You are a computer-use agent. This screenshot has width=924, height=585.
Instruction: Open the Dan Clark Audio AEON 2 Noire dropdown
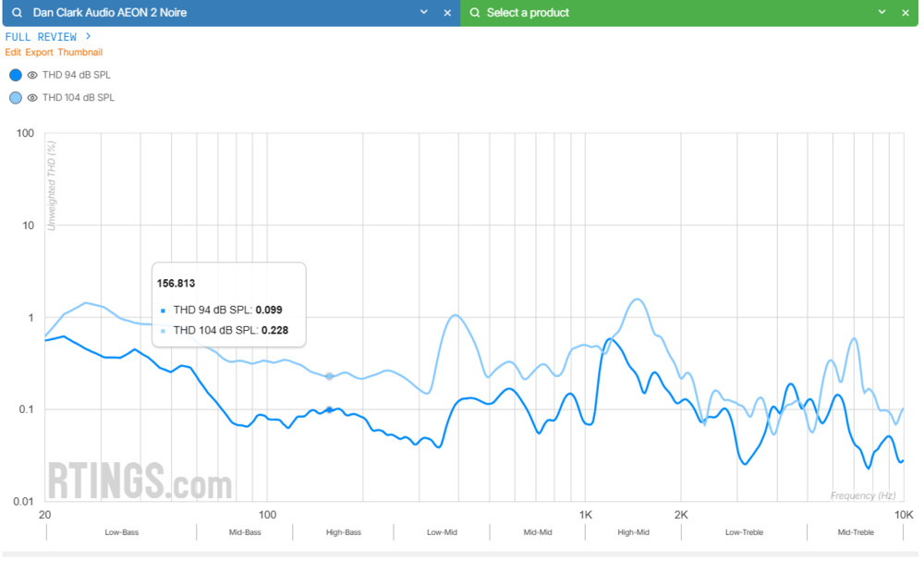pos(424,12)
